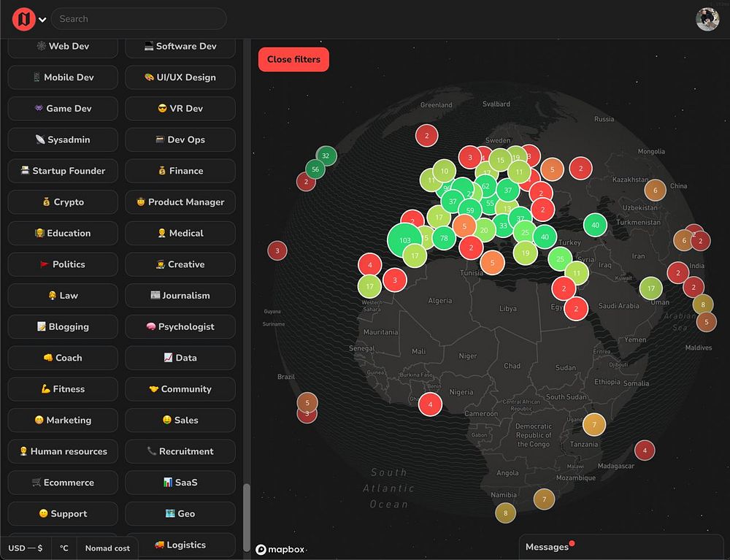Click the Close filters button
This screenshot has width=730, height=560.
pos(293,60)
